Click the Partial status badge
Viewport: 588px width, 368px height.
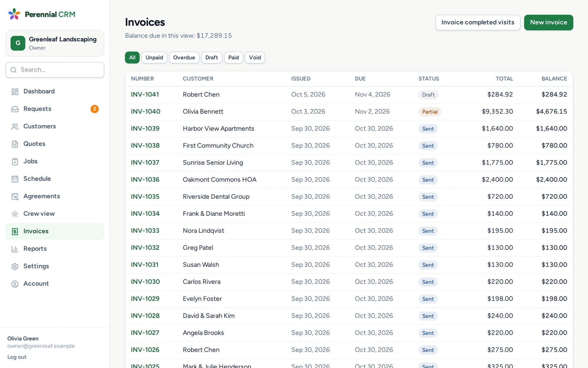[x=430, y=112]
